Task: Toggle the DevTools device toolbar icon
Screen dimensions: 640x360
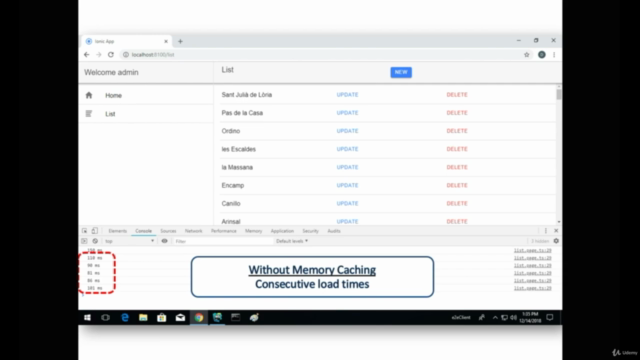Action: pyautogui.click(x=95, y=231)
